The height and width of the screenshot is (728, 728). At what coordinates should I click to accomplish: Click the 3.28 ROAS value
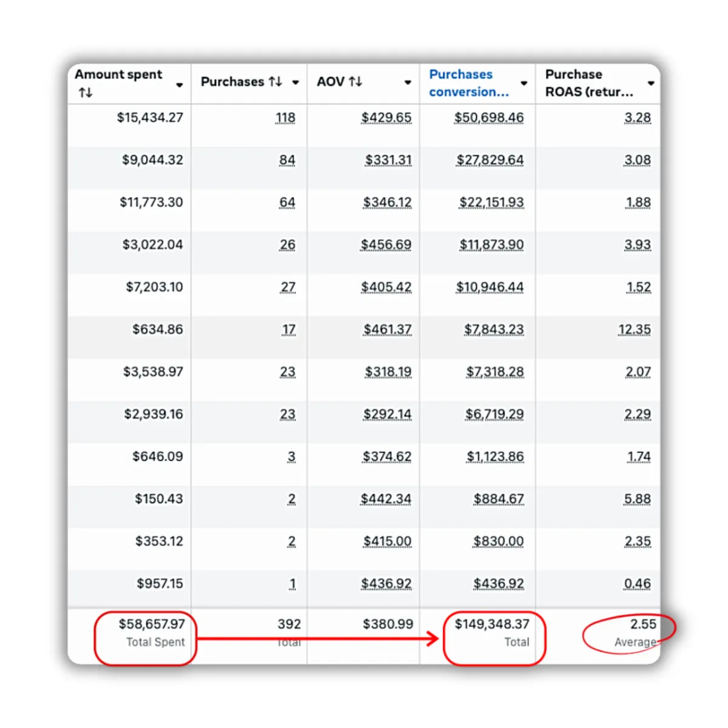click(638, 118)
